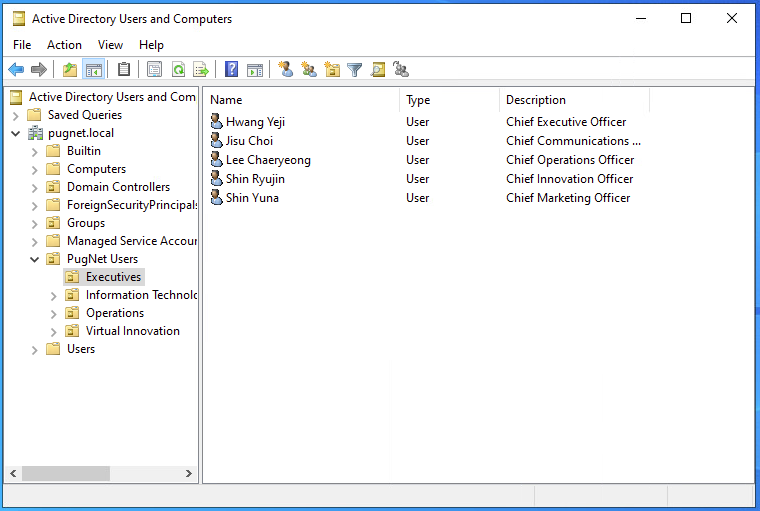Select the Operations tree item
760x511 pixels.
click(115, 313)
